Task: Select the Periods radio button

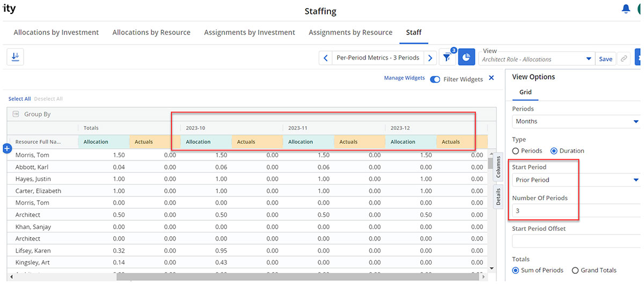Action: pyautogui.click(x=516, y=151)
